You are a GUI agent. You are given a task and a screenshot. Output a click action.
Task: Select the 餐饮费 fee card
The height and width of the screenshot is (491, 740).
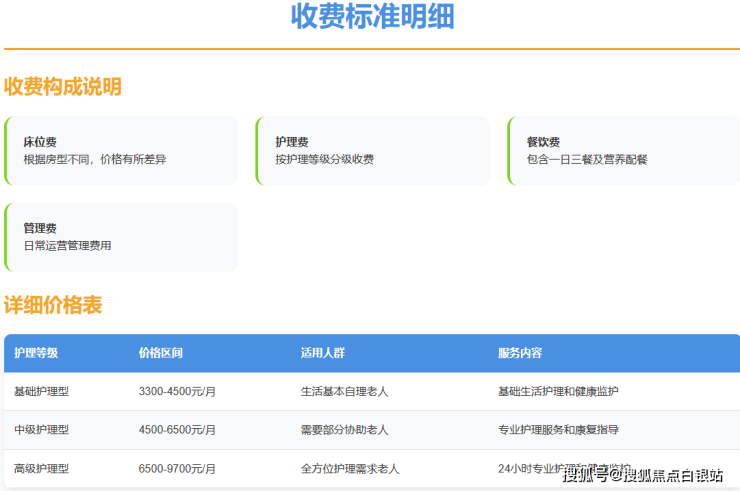[x=623, y=151]
